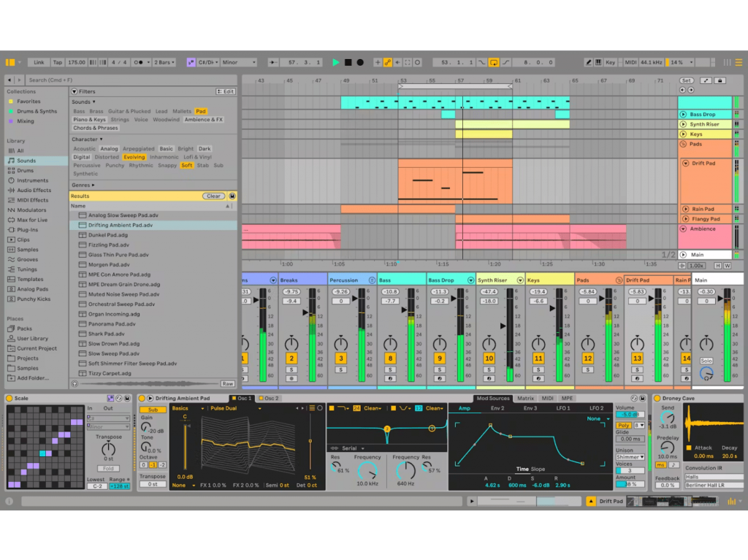Toggle the Drifting Ambient Pad device on/off

click(x=142, y=399)
